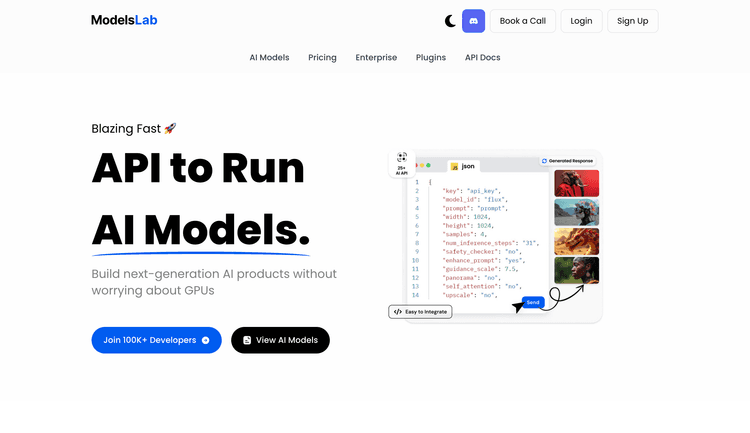Image resolution: width=750 pixels, height=433 pixels.
Task: Click the "safety_checker": "no" code line
Action: [482, 252]
